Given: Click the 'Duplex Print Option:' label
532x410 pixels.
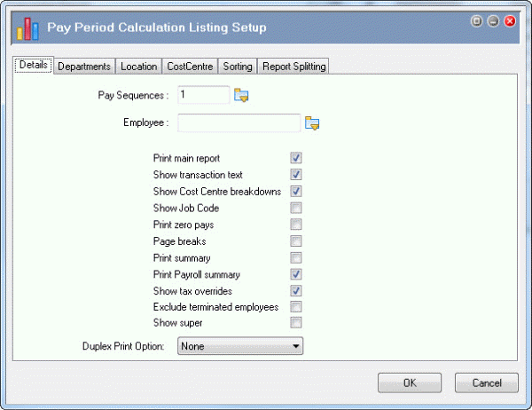Looking at the screenshot, I should point(123,346).
